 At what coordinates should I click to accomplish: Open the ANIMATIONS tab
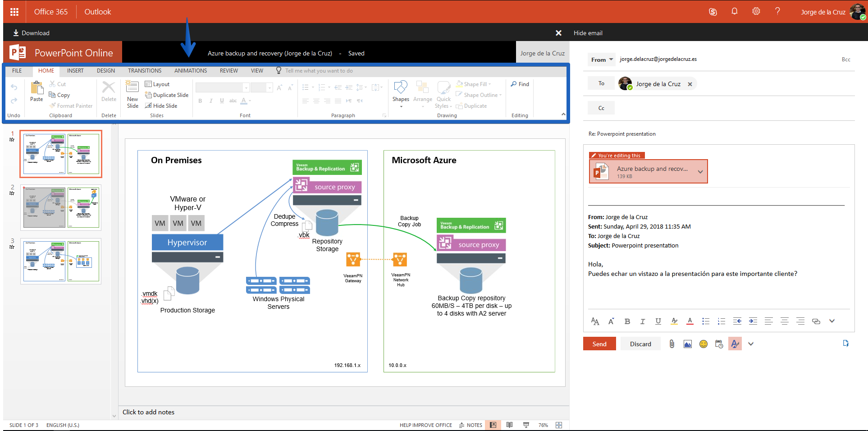[x=191, y=71]
